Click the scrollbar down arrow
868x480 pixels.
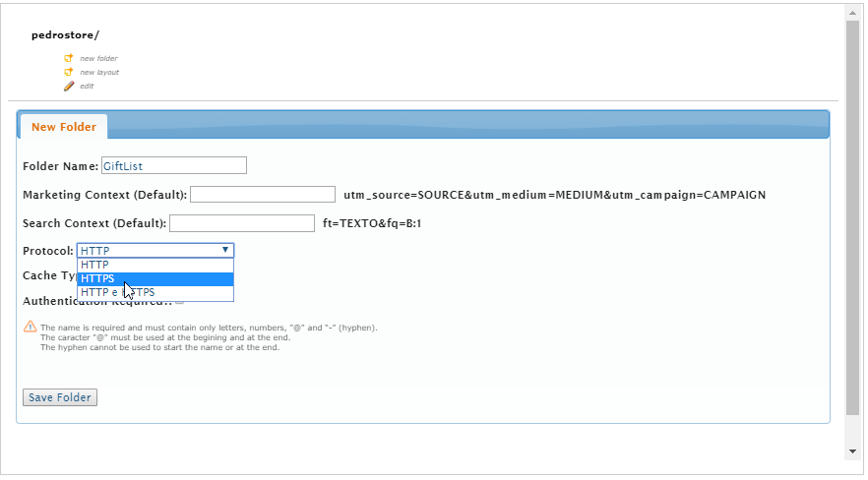852,450
